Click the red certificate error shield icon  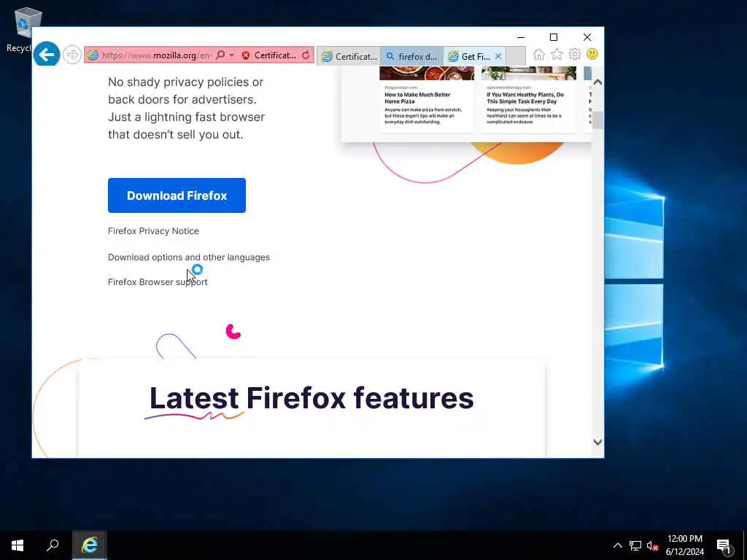[x=246, y=55]
